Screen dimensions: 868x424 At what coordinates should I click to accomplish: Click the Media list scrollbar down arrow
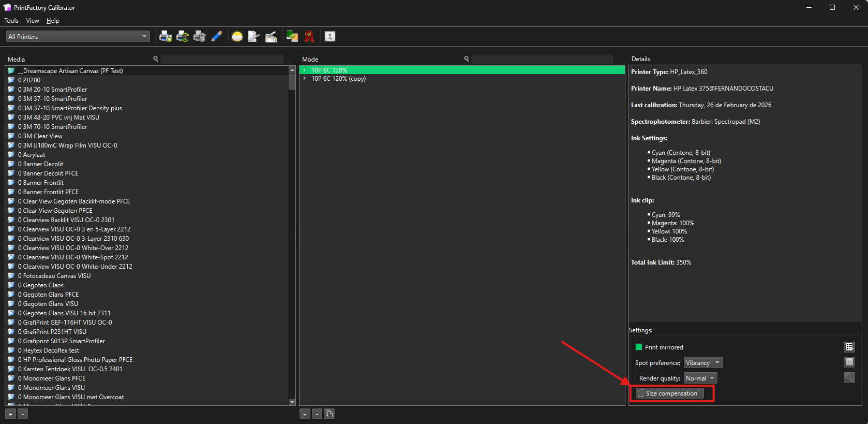(292, 402)
